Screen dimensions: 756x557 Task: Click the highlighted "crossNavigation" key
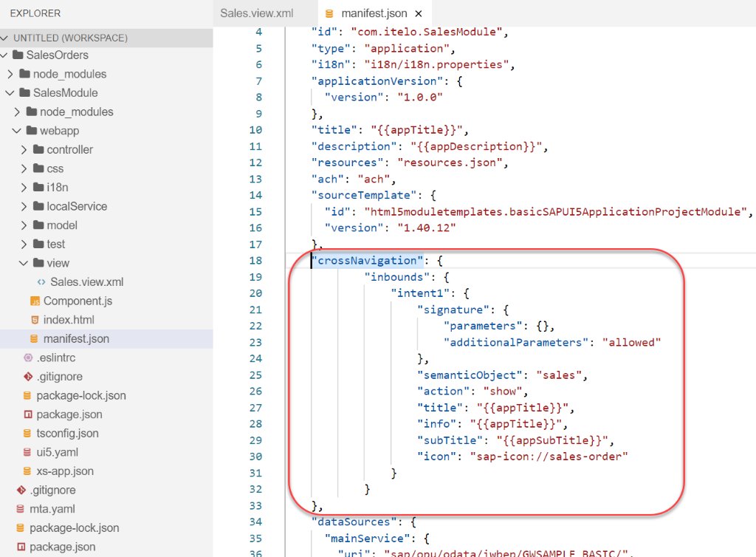368,261
